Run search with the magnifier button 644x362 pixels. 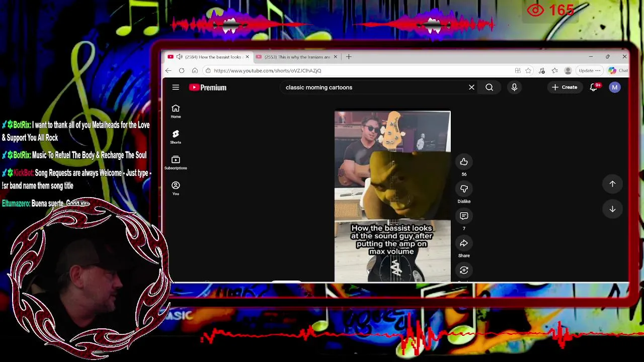[489, 87]
